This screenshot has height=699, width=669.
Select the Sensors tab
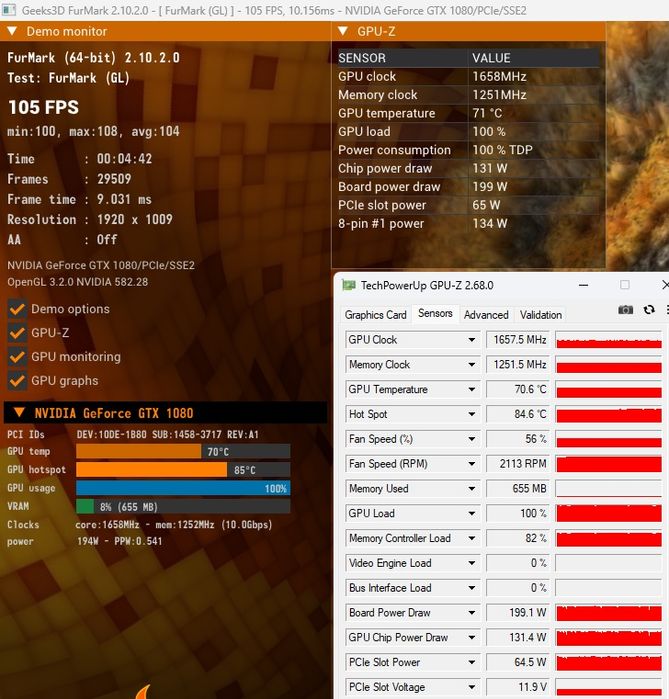tap(435, 313)
